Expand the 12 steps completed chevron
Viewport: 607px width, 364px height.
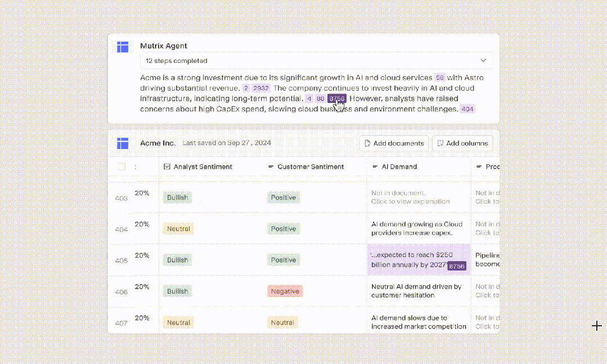click(483, 61)
